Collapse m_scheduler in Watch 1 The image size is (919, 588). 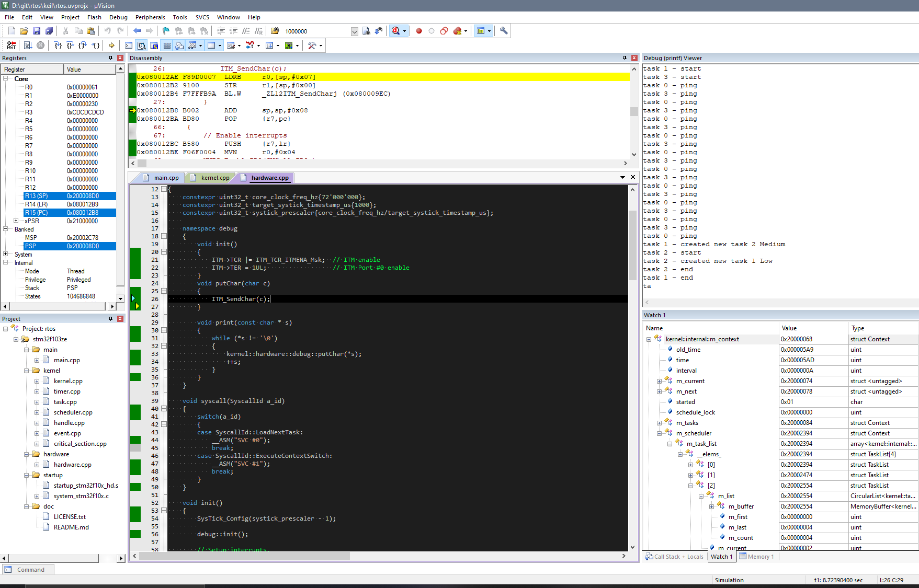tap(659, 433)
